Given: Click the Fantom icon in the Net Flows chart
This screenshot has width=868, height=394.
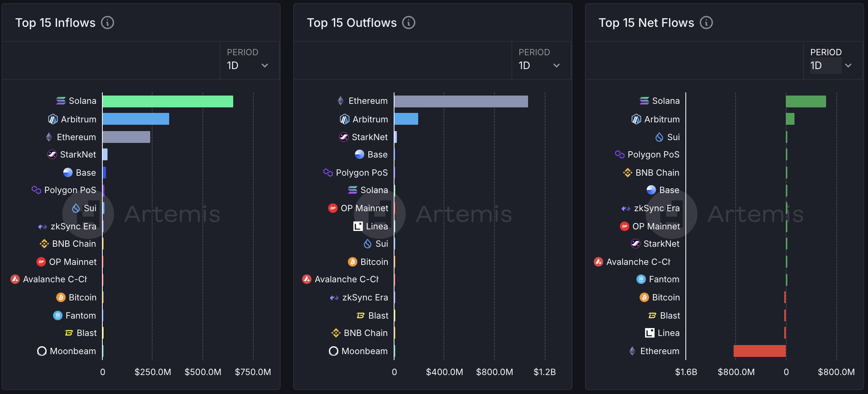Looking at the screenshot, I should point(641,280).
